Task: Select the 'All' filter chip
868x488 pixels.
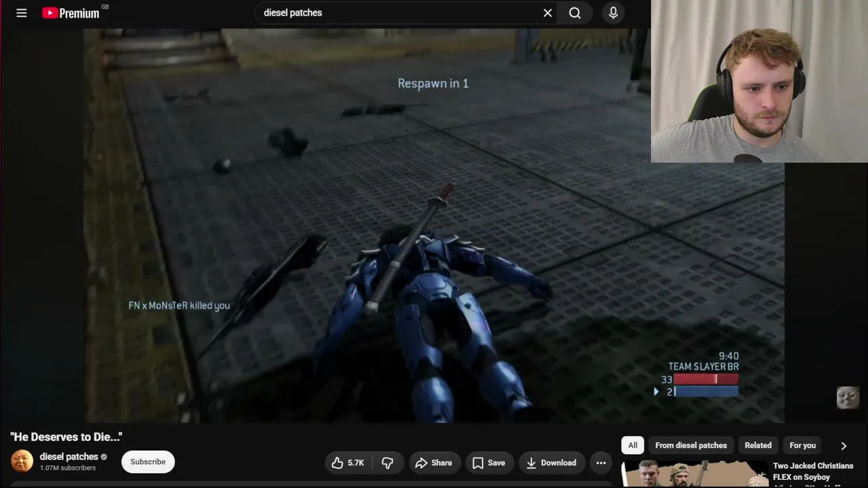Action: [x=633, y=445]
